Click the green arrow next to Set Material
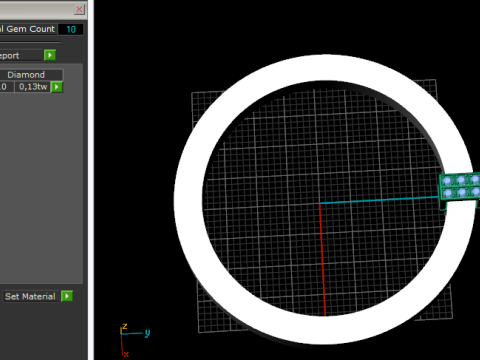The width and height of the screenshot is (480, 360). tap(67, 296)
